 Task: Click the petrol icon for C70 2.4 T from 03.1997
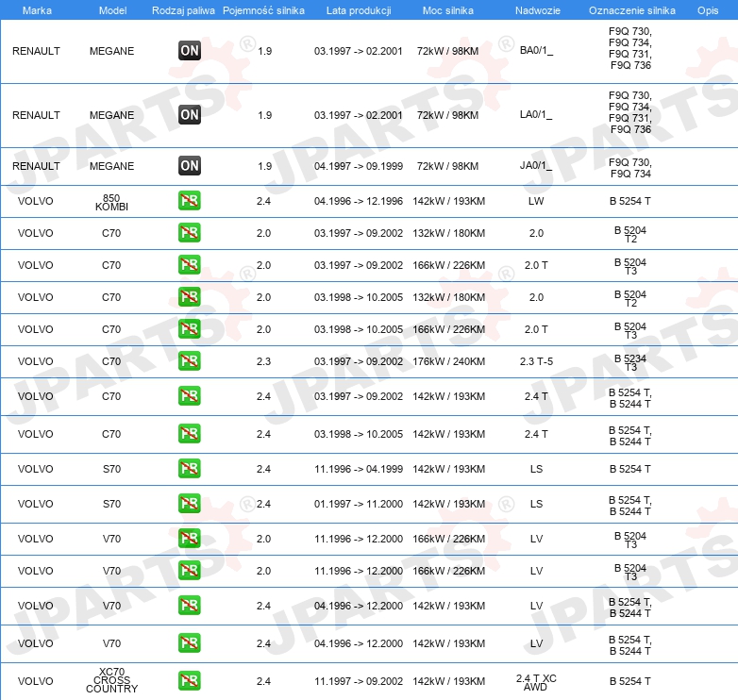[x=190, y=395]
